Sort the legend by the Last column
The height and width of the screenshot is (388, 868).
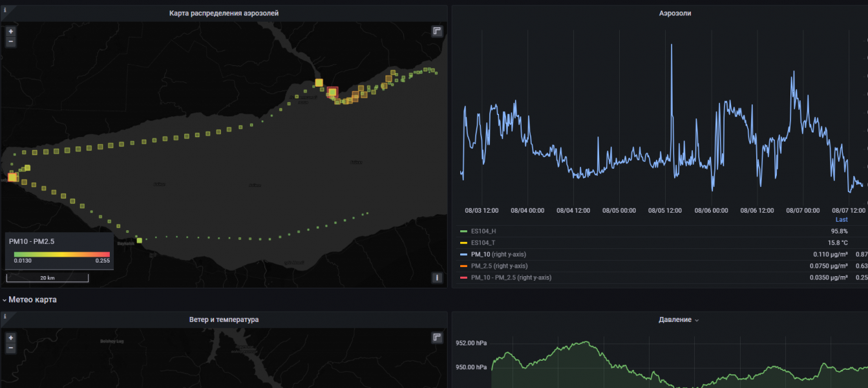click(x=841, y=220)
